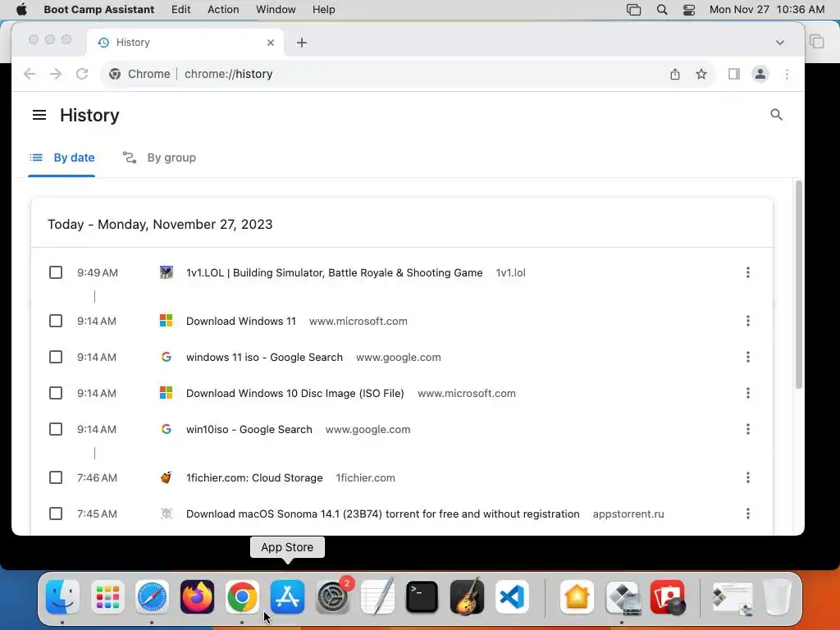Open Chrome's side panel
840x630 pixels.
[734, 74]
